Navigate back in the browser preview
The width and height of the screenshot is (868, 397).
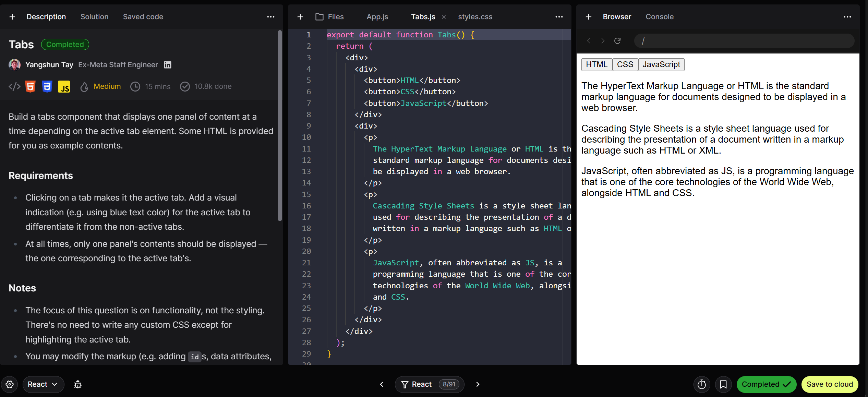click(589, 40)
